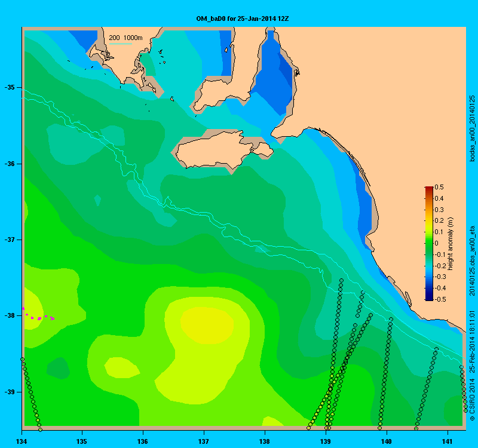
Task: Click the plot title "OM_baD0 for 25-Jan-2014 12Z"
Action: (x=243, y=19)
